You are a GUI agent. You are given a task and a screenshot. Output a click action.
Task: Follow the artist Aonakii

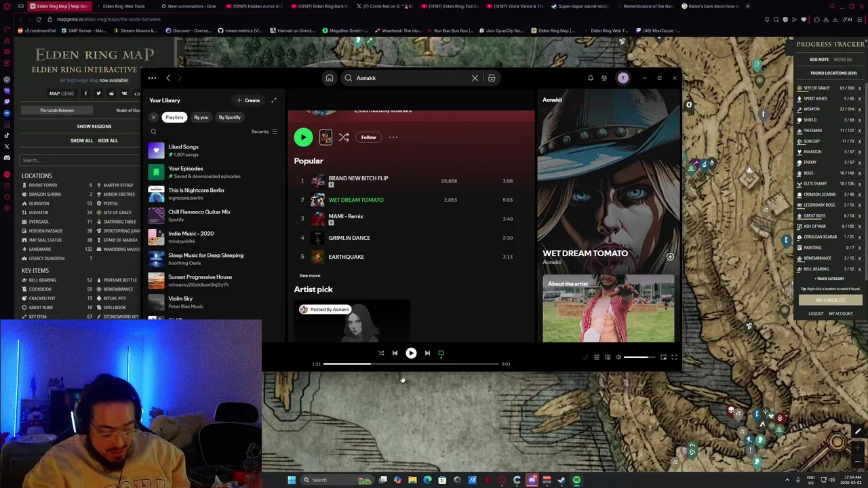368,137
